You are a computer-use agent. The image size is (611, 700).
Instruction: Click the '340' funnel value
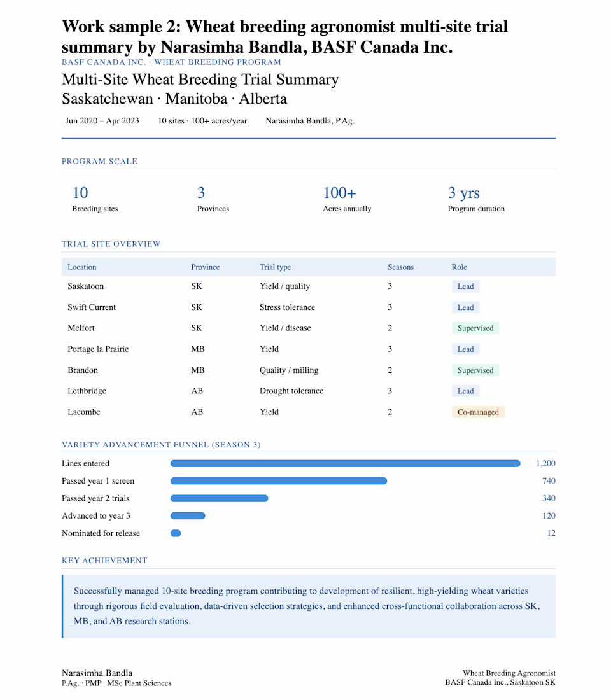point(549,498)
